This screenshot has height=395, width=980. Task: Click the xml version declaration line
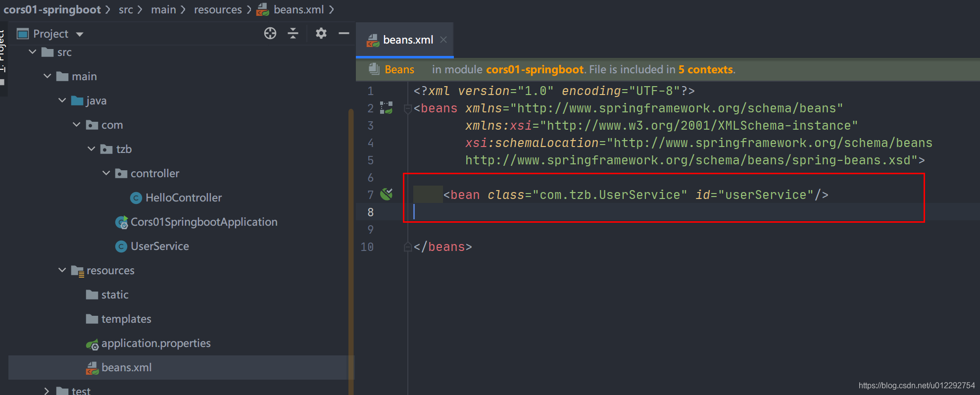(x=554, y=91)
